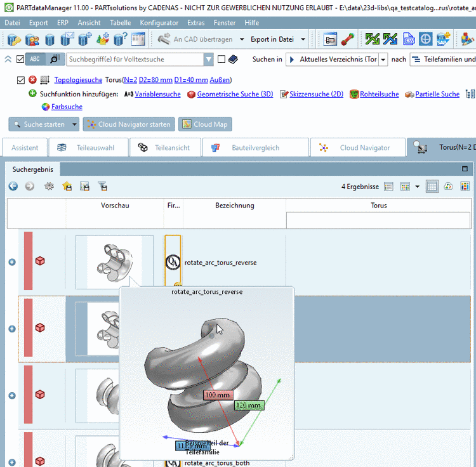Click the D2=80 mm parameter link
The width and height of the screenshot is (476, 467).
pos(155,80)
